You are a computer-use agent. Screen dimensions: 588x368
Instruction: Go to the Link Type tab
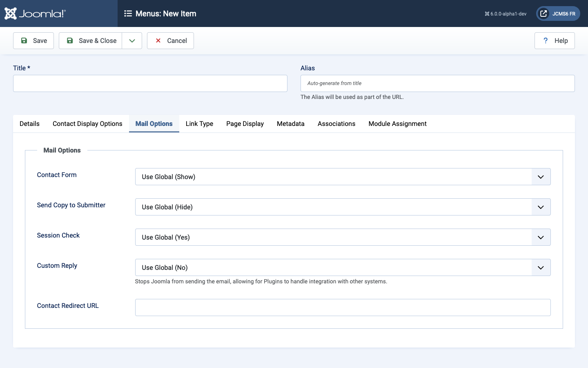pos(199,123)
